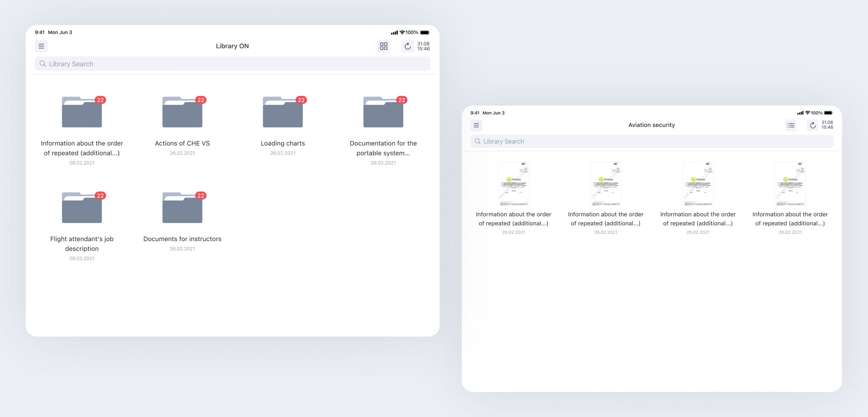868x417 pixels.
Task: Open first document thumbnail in Aviation security
Action: [x=513, y=184]
